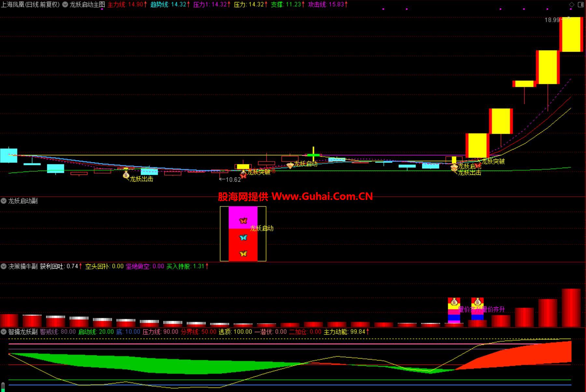Click the yellow 压力: 14.32 value
586x392 pixels.
tap(251, 5)
